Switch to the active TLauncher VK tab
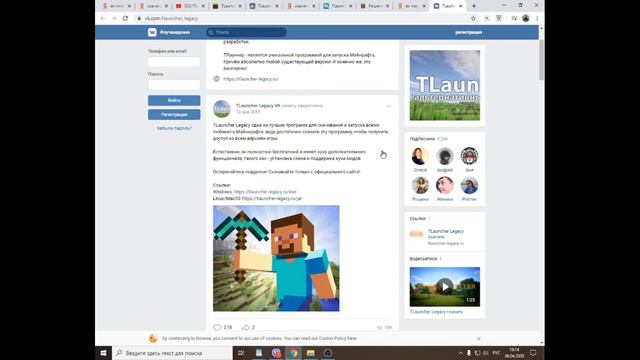The width and height of the screenshot is (640, 360). click(x=448, y=6)
